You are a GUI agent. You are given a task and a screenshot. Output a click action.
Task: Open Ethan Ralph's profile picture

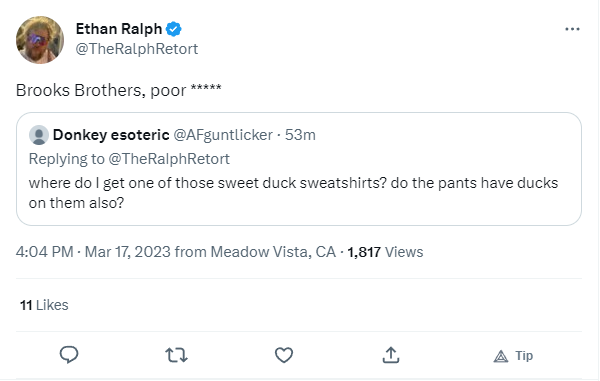pyautogui.click(x=40, y=40)
